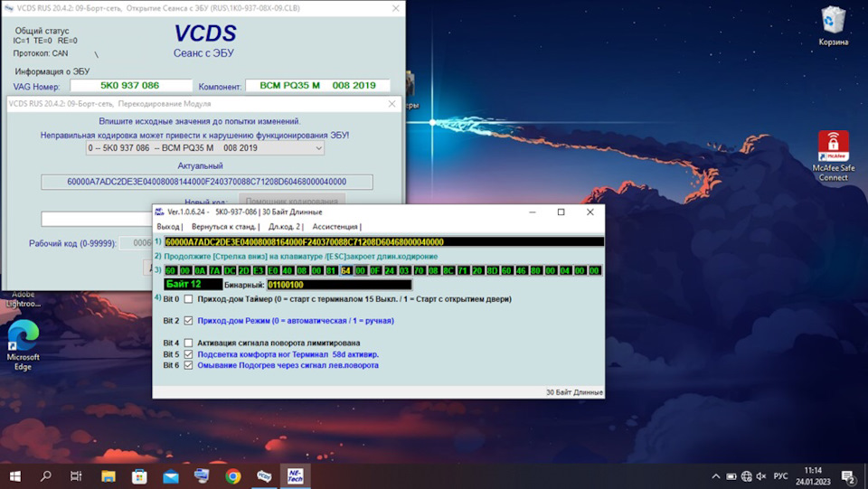The height and width of the screenshot is (489, 868).
Task: Select highlighted byte cell 64
Action: pos(346,270)
